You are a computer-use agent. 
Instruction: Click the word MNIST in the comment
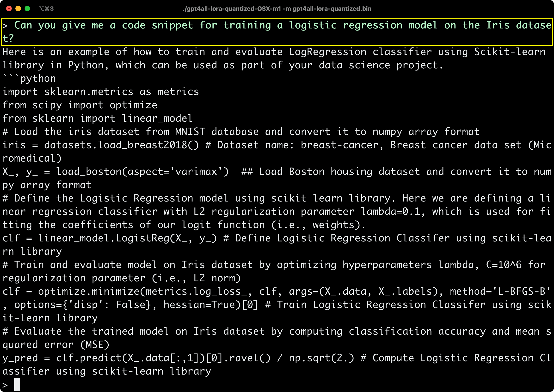pyautogui.click(x=190, y=132)
